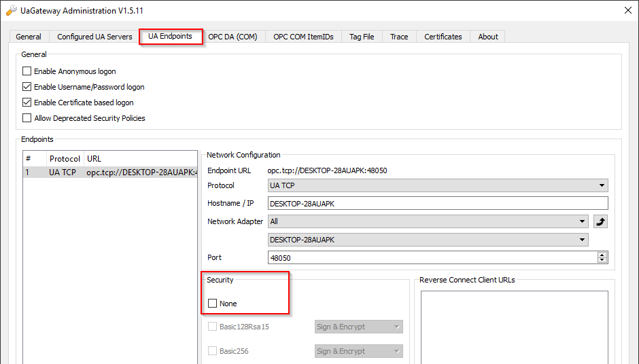The image size is (639, 364).
Task: Open the General tab
Action: (29, 37)
